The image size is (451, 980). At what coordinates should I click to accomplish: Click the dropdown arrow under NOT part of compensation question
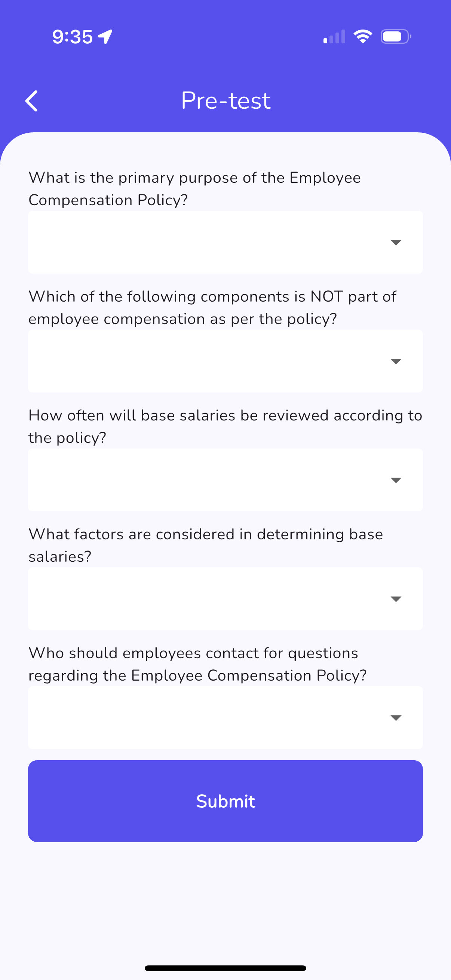coord(396,361)
